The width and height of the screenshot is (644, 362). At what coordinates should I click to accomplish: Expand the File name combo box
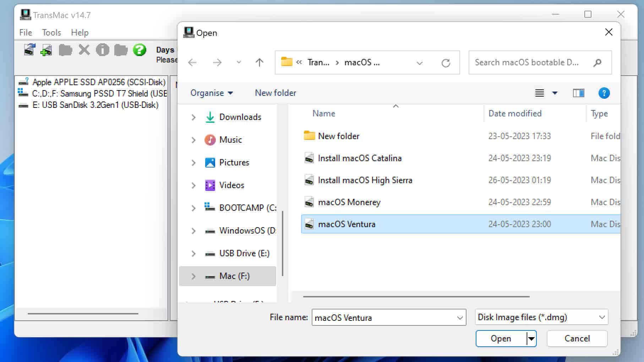tap(460, 318)
